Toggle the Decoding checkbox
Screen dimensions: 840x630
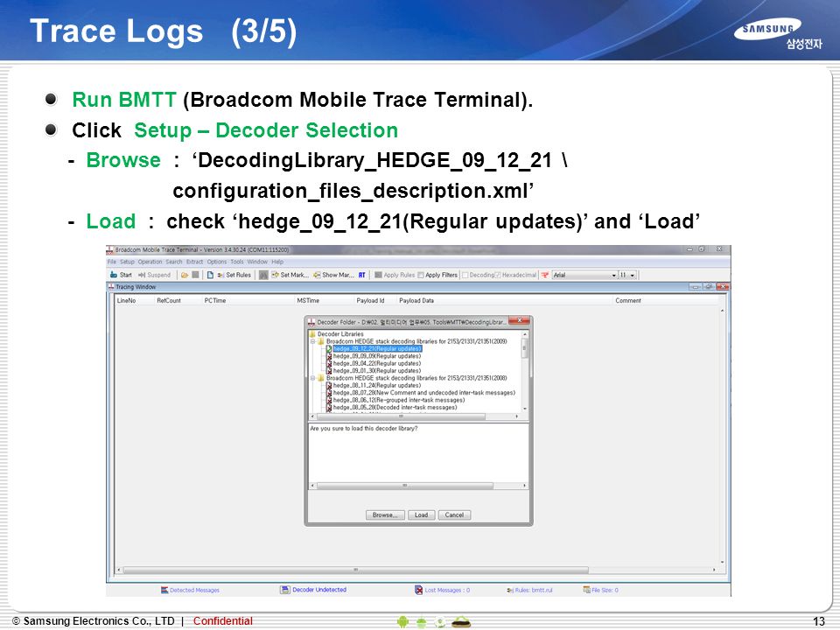click(x=465, y=275)
